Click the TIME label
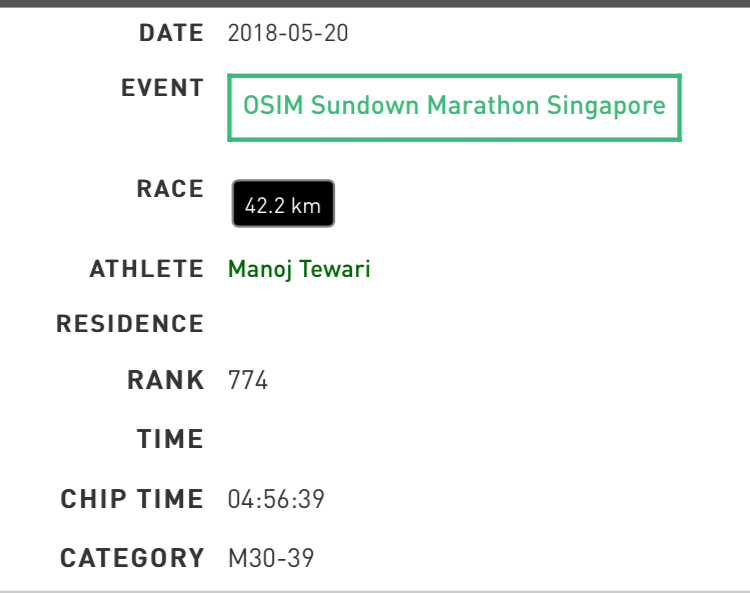This screenshot has width=750, height=593. click(x=171, y=439)
